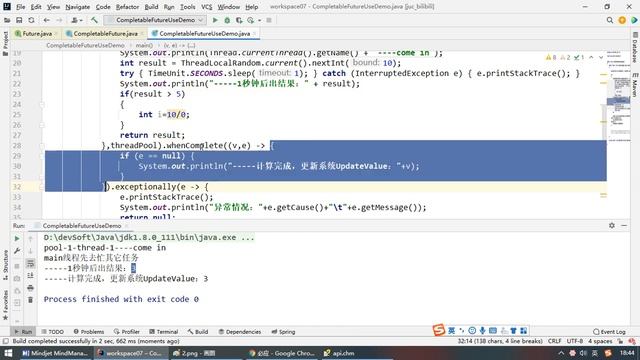
Task: Open the File menu
Action: [x=20, y=7]
